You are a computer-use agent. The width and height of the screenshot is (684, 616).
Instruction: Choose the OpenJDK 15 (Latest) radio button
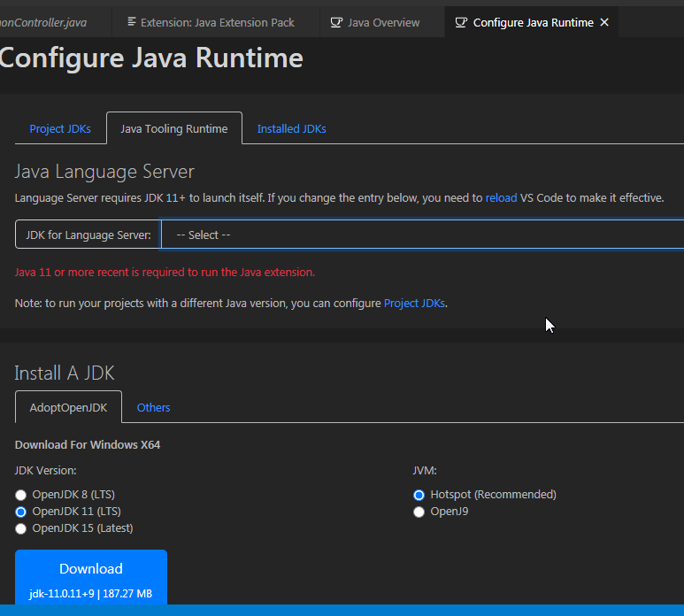[x=20, y=528]
